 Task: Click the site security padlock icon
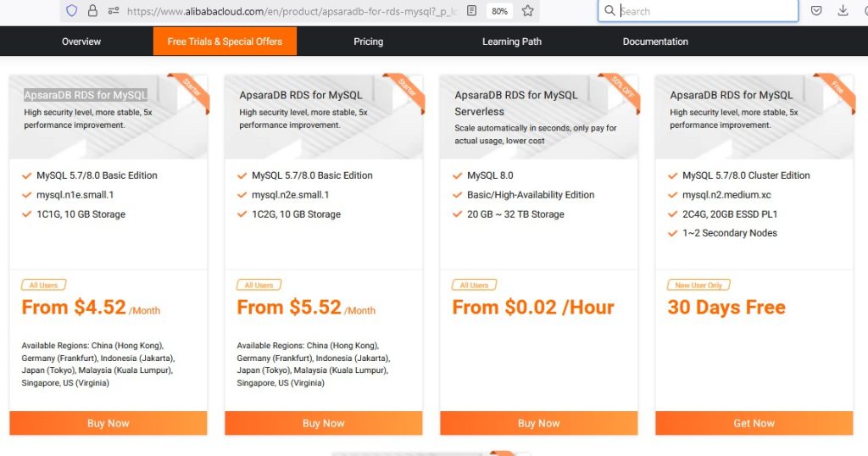(x=92, y=10)
